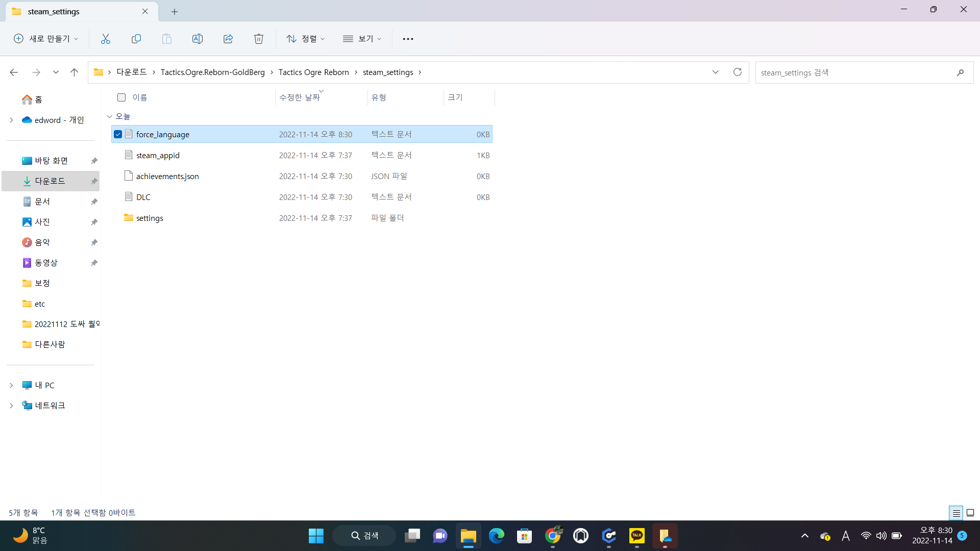Toggle the select-all checkbox in header
This screenshot has height=551, width=980.
pyautogui.click(x=121, y=97)
